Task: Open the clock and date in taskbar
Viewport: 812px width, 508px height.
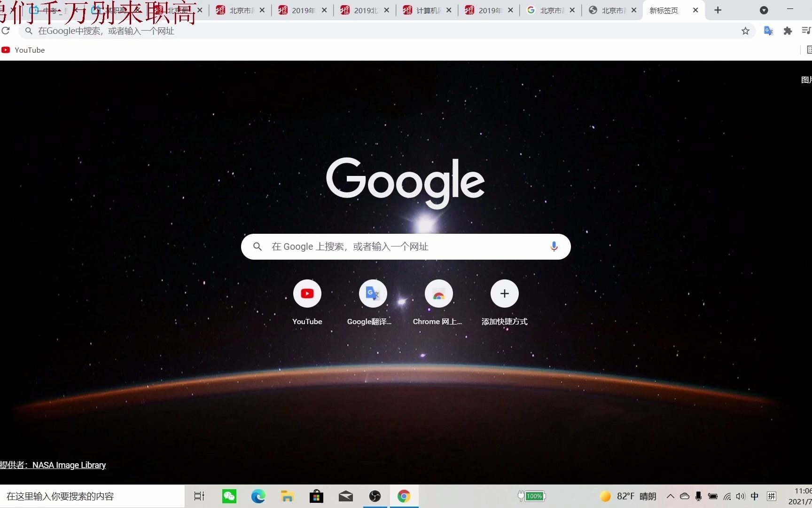Action: coord(800,496)
